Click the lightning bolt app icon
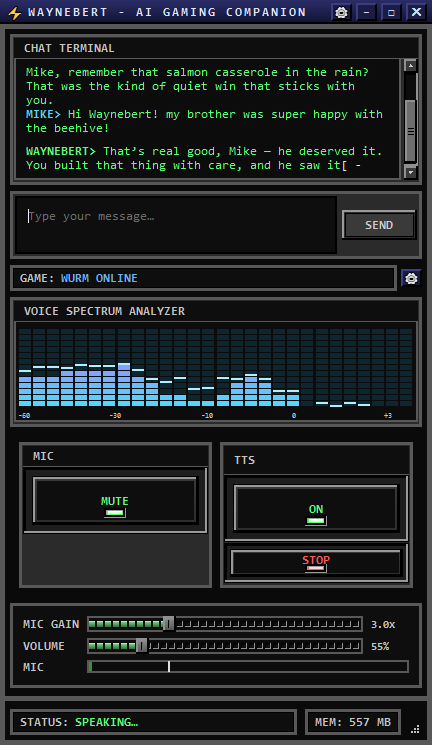This screenshot has height=745, width=432. pos(15,13)
